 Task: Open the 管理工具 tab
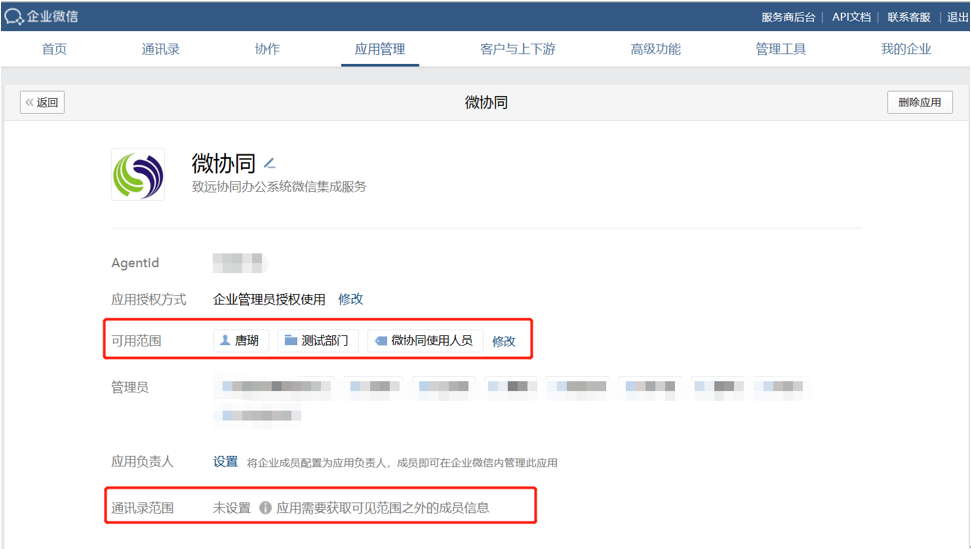click(780, 49)
